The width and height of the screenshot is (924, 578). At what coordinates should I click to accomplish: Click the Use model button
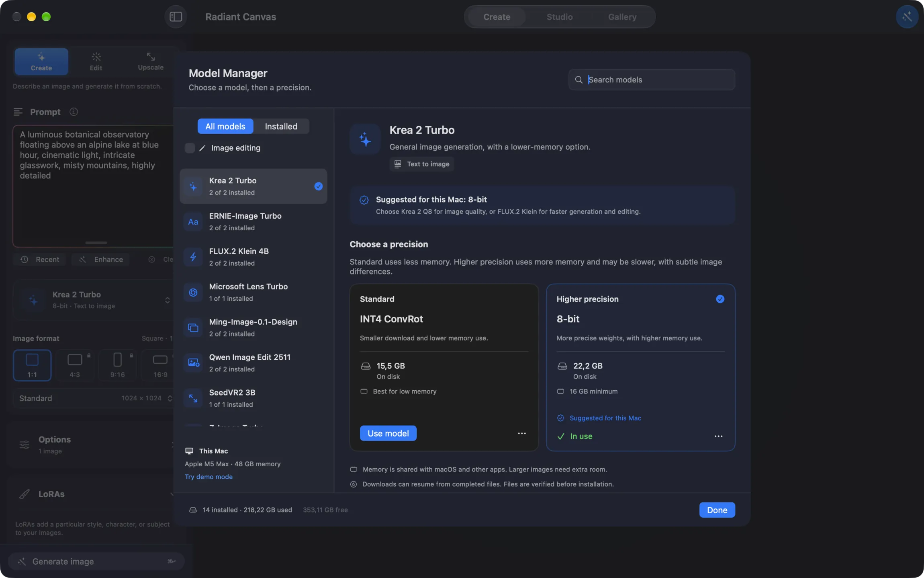[x=388, y=433]
